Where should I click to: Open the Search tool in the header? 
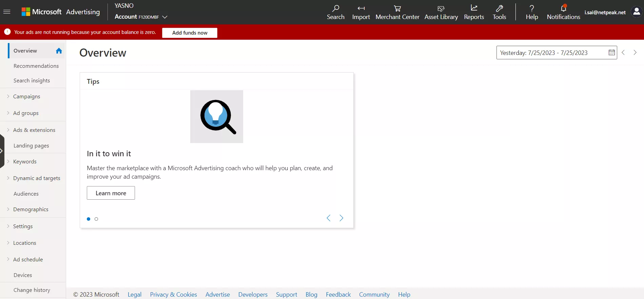[x=335, y=12]
